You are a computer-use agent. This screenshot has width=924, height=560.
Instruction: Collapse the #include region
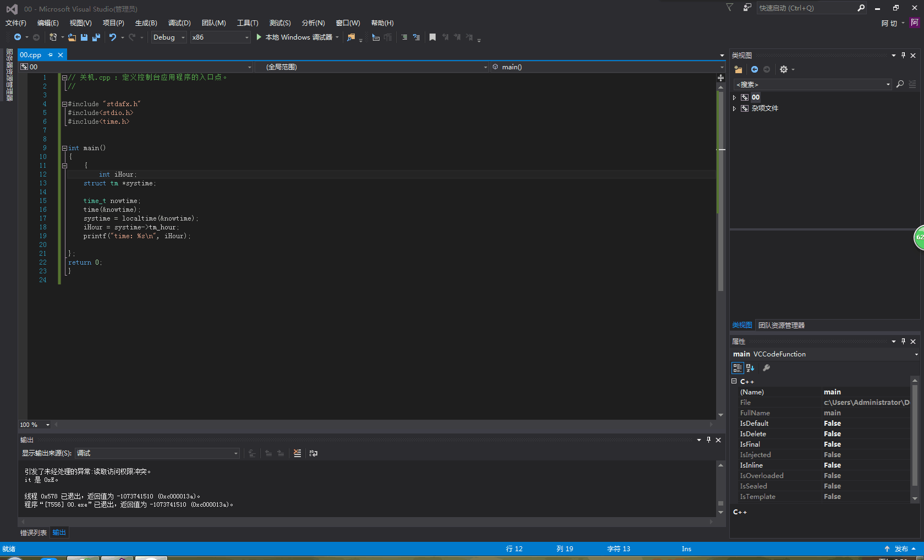point(64,104)
